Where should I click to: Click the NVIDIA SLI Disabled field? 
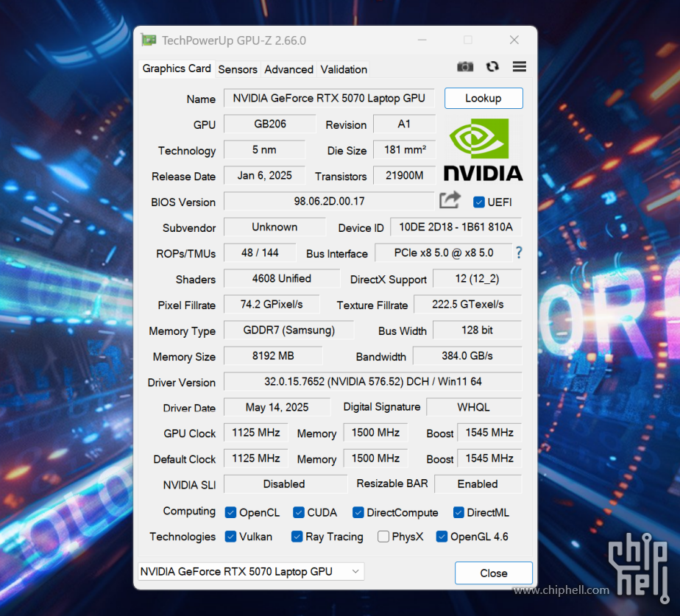click(286, 484)
